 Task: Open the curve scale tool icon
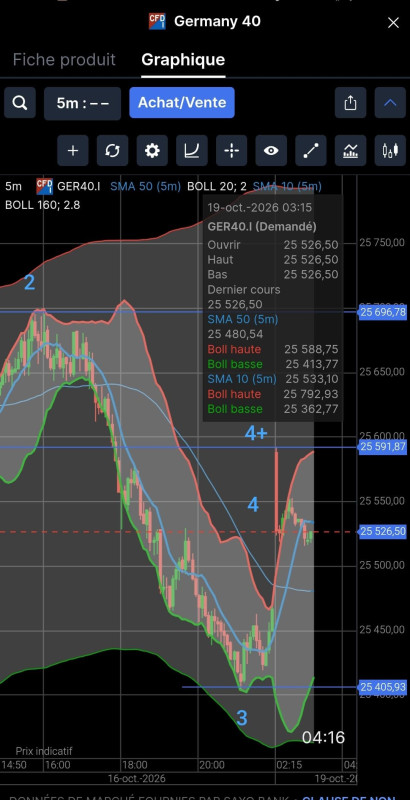coord(192,151)
